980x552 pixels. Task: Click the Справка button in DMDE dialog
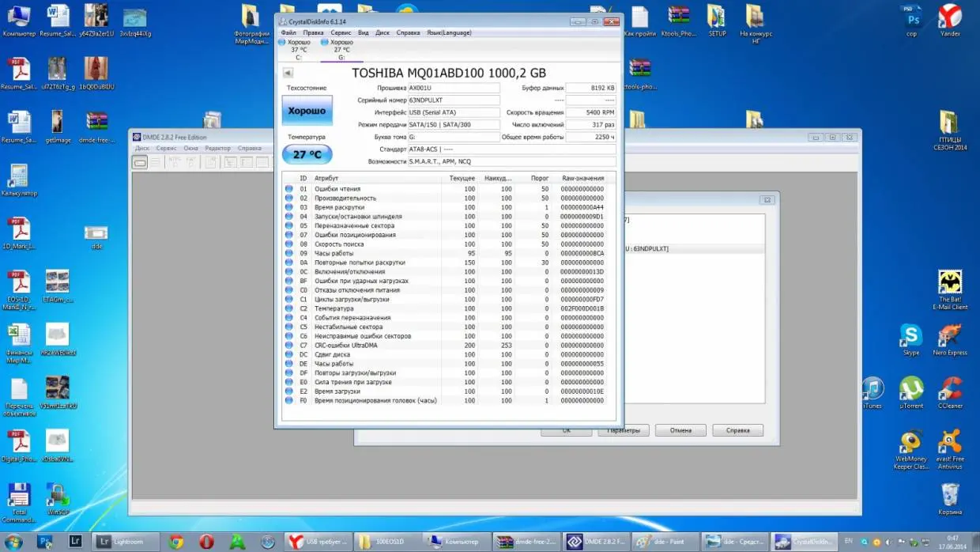pyautogui.click(x=737, y=430)
